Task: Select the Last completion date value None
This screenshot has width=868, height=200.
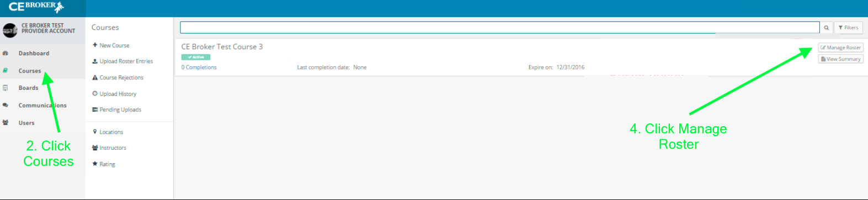Action: coord(360,67)
